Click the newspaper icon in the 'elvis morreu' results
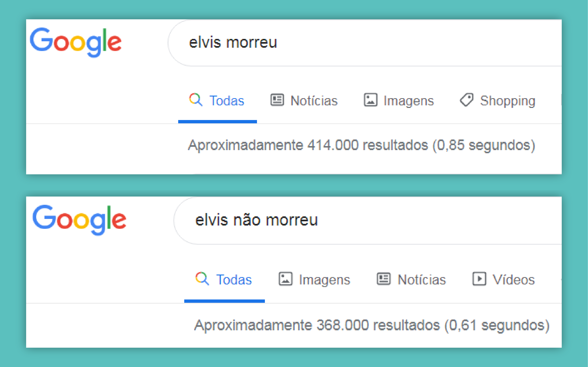Viewport: 588px width, 367px height. 277,100
